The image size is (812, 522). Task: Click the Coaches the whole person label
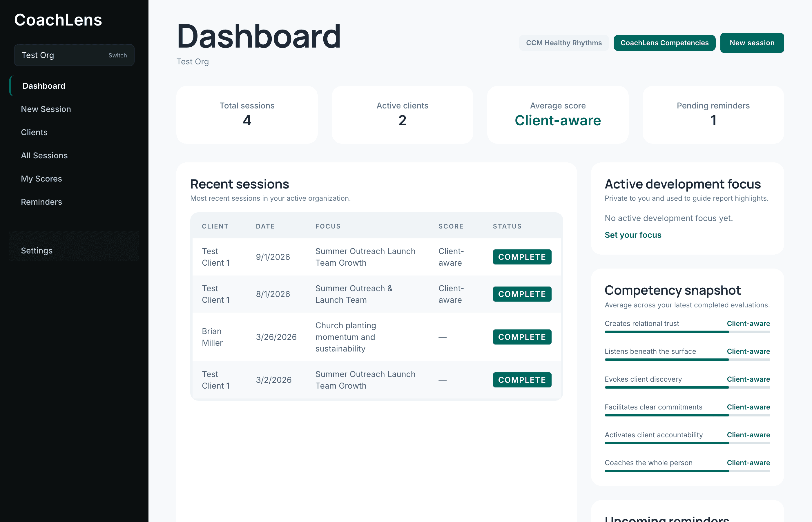click(649, 463)
